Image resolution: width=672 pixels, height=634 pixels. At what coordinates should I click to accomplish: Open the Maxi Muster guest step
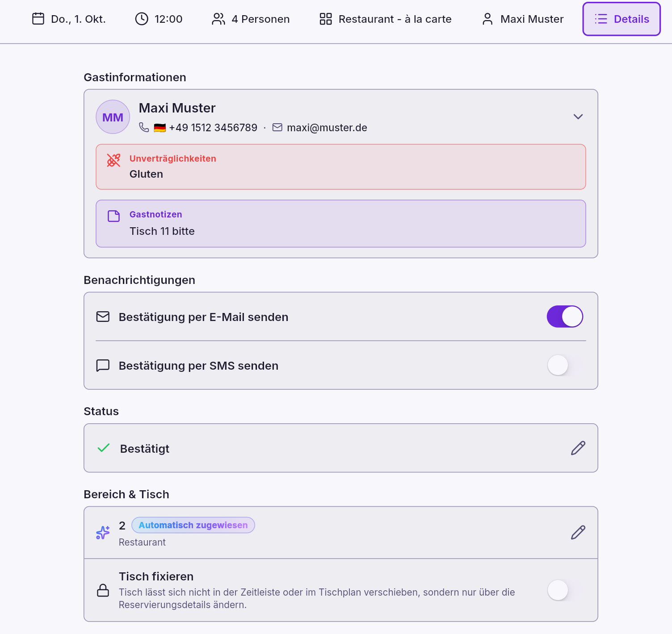pyautogui.click(x=523, y=19)
